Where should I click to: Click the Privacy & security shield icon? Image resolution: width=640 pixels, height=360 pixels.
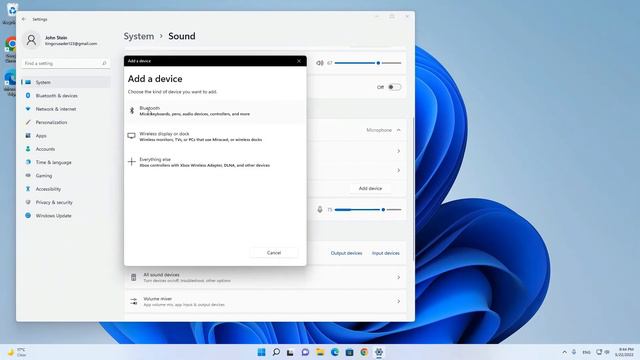pos(28,202)
